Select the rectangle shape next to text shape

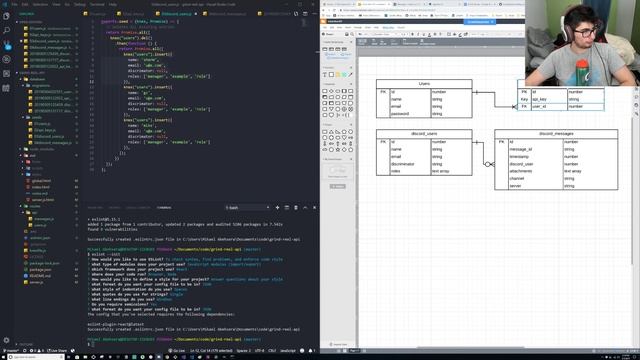point(331,75)
